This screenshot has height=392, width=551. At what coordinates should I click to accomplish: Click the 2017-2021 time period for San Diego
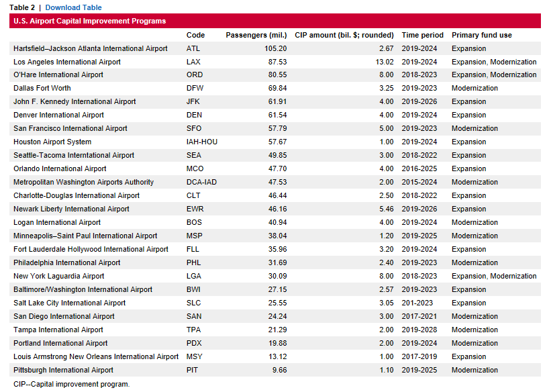(419, 316)
